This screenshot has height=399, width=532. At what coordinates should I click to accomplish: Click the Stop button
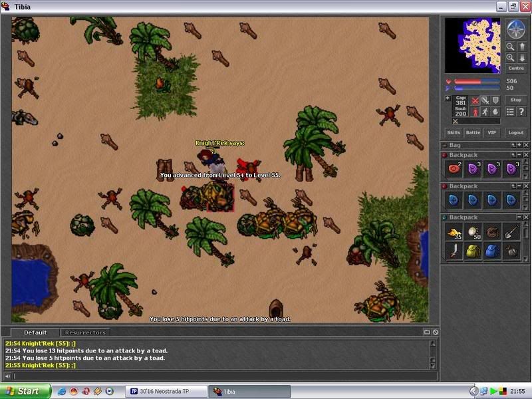(x=516, y=100)
